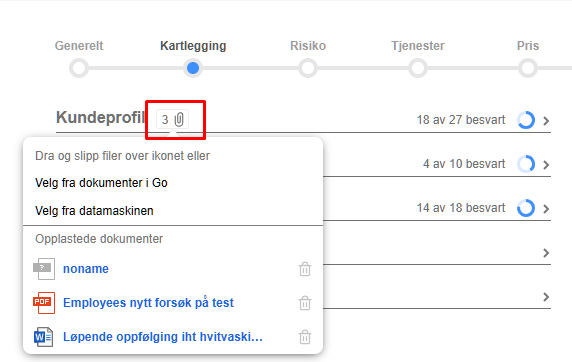Viewport: 572px width, 362px height.
Task: Click the PDF file icon
Action: [44, 303]
